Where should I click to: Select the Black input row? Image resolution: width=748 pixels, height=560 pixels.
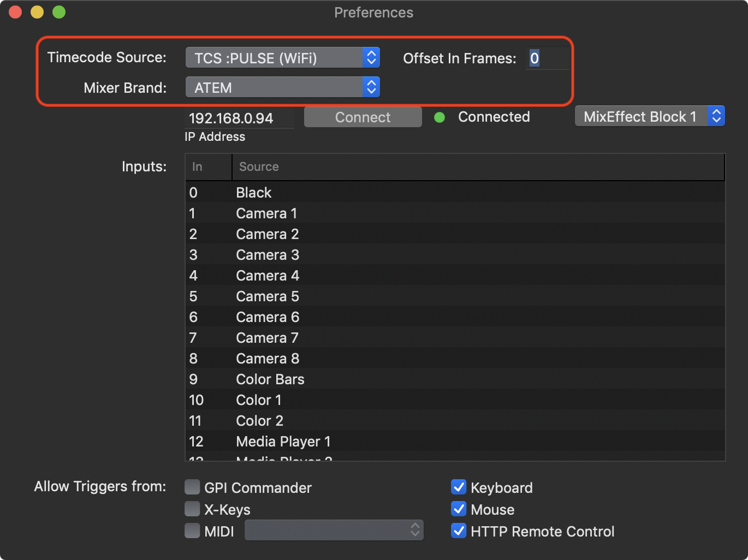[x=455, y=193]
